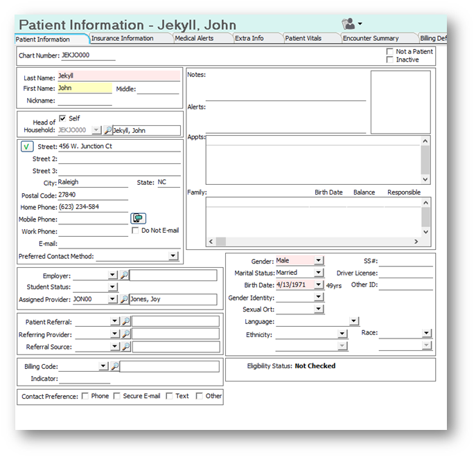Click the Referral Source lookup magnifier
This screenshot has height=459, width=476.
(x=126, y=347)
